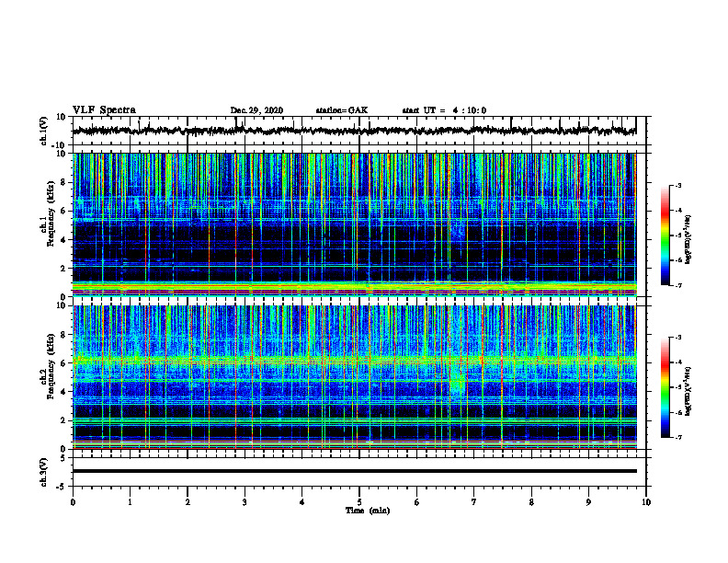
Task: Click the time axis tick label '5'
Action: click(x=359, y=502)
